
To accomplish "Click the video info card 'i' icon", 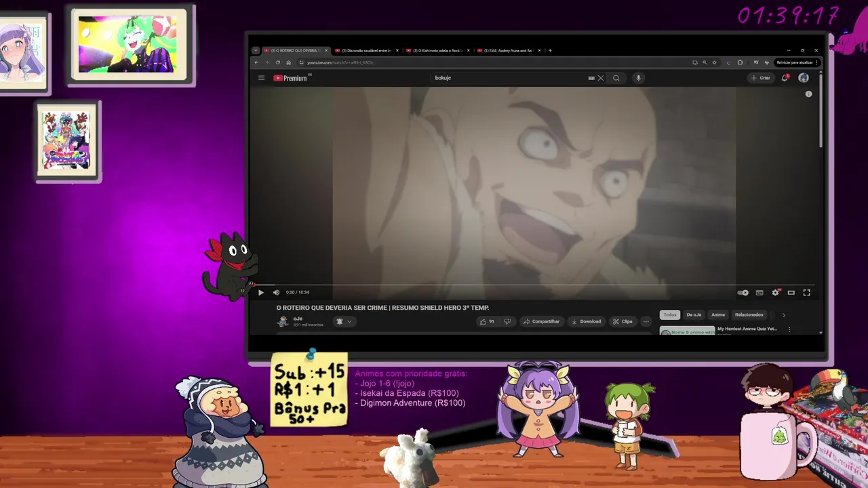I will point(808,94).
